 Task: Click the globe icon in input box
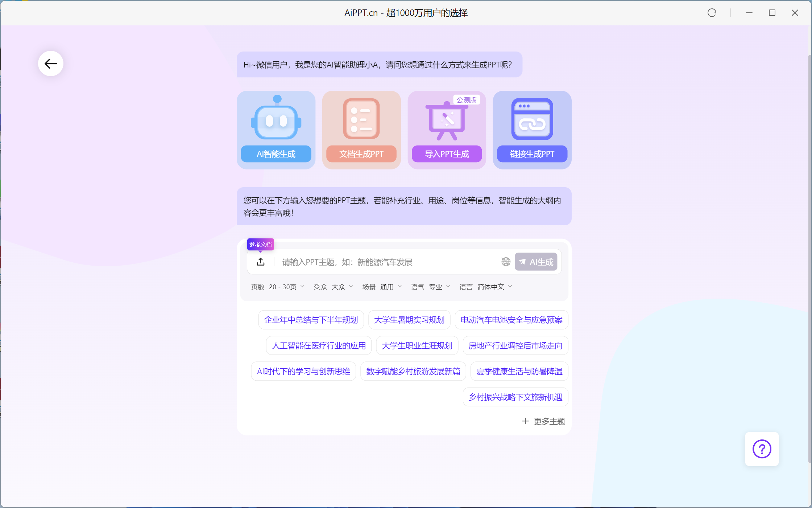pyautogui.click(x=506, y=262)
